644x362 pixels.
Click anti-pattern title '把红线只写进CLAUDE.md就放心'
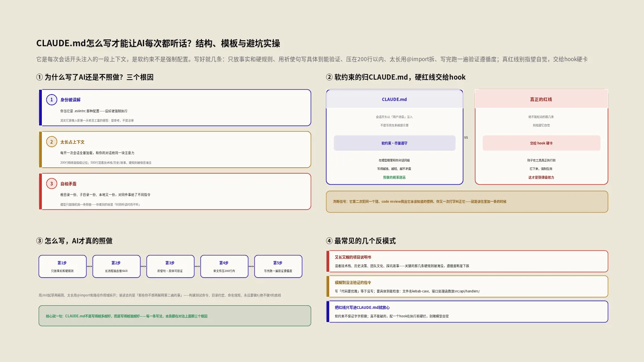(x=362, y=308)
